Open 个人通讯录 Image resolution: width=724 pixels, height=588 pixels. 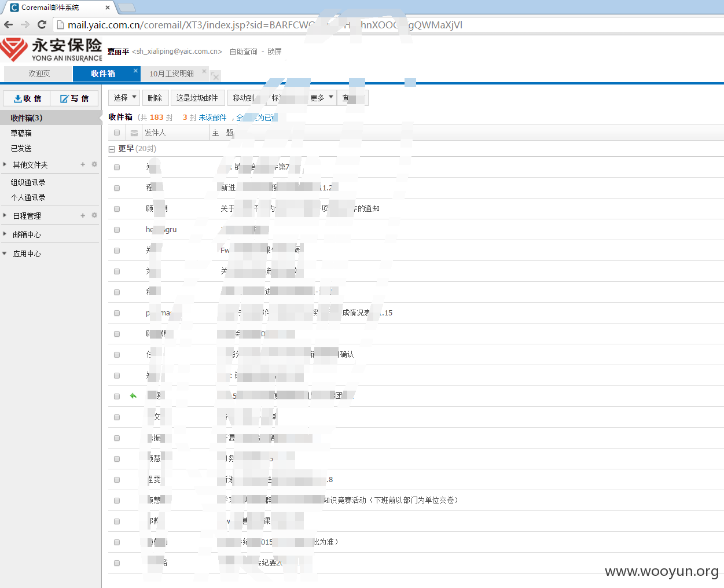(x=28, y=197)
